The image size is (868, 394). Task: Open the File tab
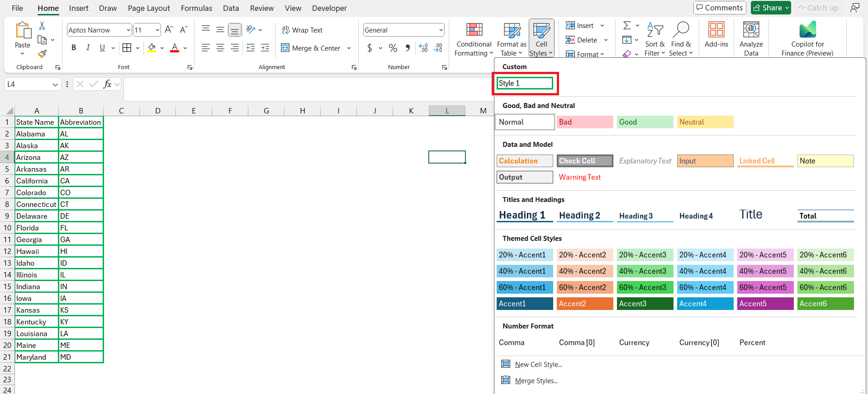[x=17, y=8]
